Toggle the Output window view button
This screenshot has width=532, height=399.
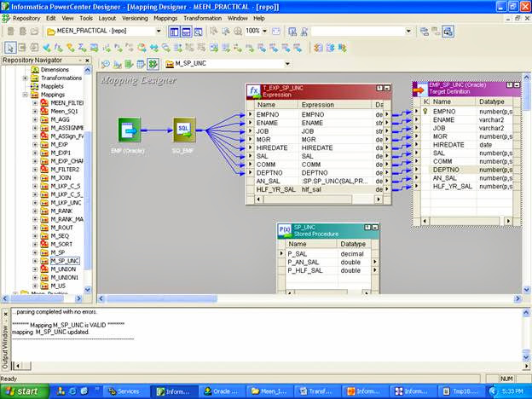(186, 32)
